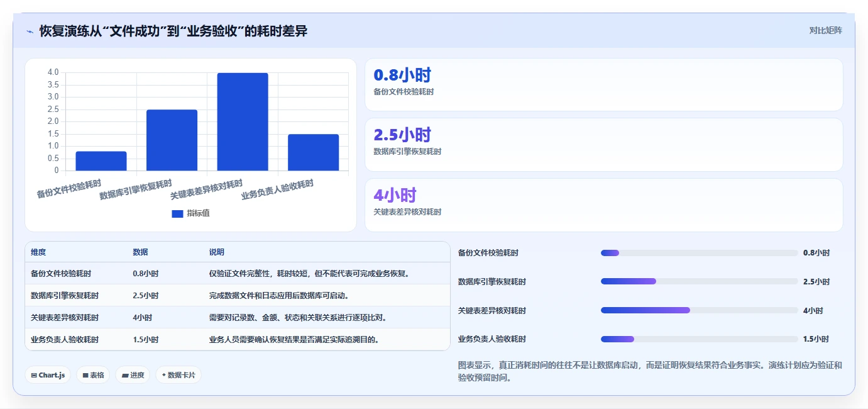Click the 0.8小时 value beside progress bar

coord(816,253)
